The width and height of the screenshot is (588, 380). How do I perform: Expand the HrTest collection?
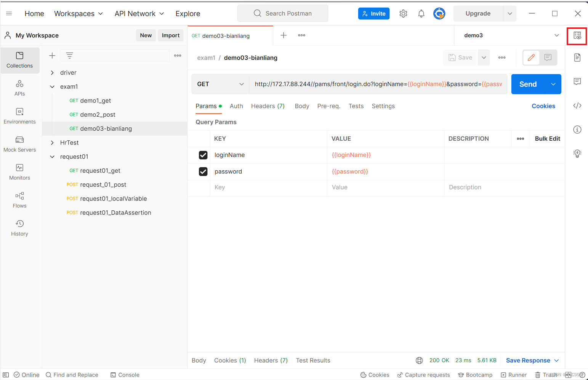tap(52, 143)
